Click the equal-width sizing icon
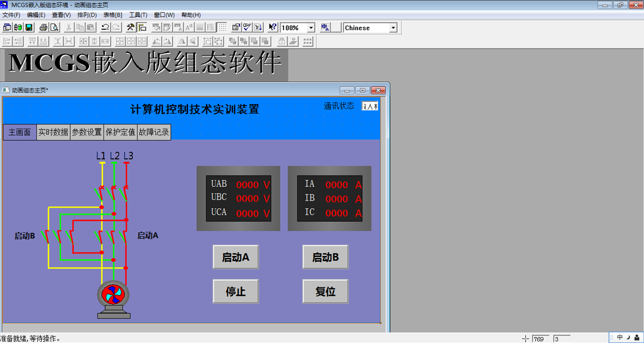 pos(105,42)
